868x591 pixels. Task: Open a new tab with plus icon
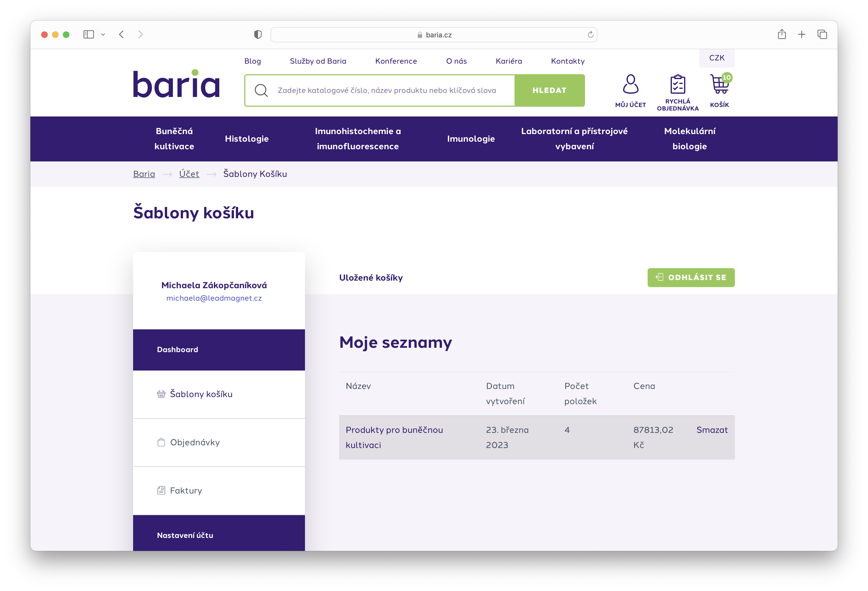[802, 35]
